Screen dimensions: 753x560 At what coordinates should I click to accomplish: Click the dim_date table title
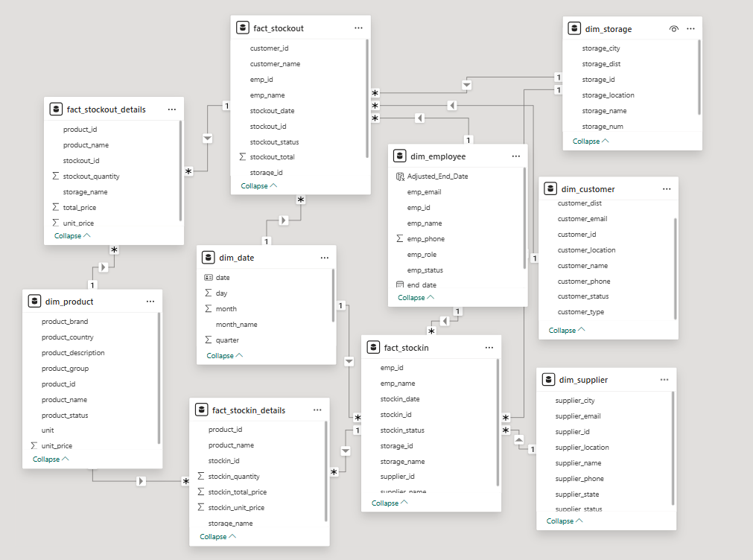coord(237,258)
